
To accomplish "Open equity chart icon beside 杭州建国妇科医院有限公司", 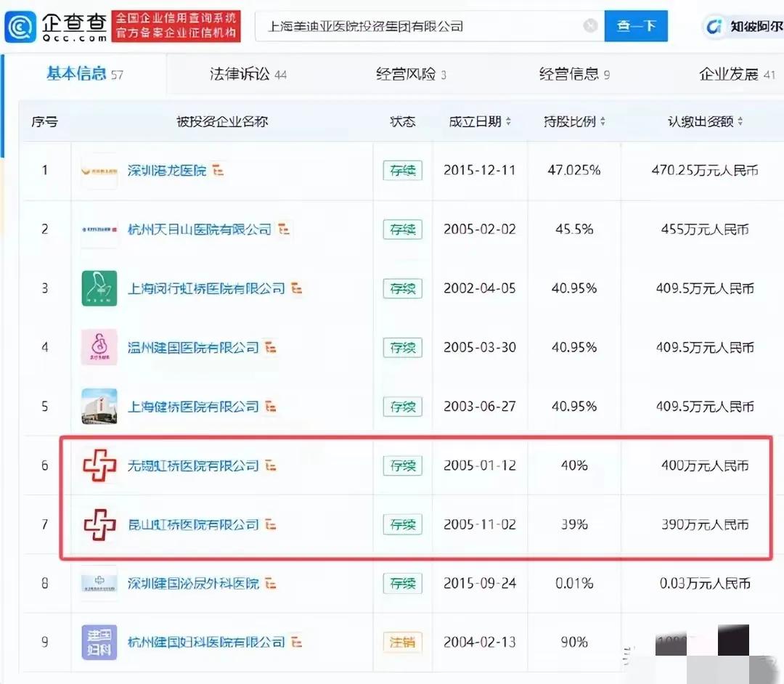I will (x=296, y=641).
